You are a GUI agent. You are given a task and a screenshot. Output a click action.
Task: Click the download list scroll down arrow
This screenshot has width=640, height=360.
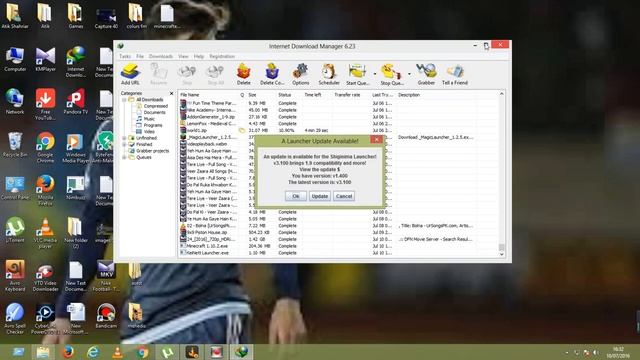point(502,254)
